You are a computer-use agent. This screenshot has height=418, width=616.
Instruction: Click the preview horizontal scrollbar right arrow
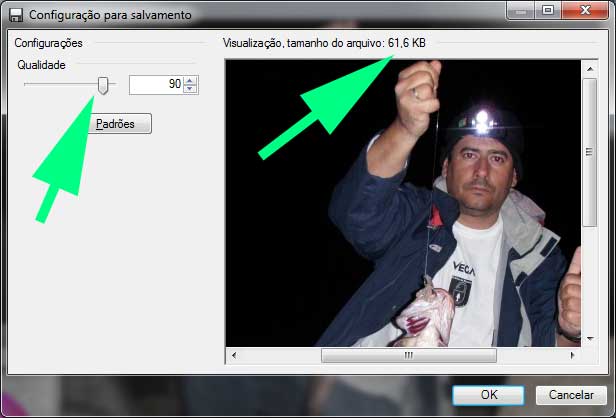coord(572,355)
